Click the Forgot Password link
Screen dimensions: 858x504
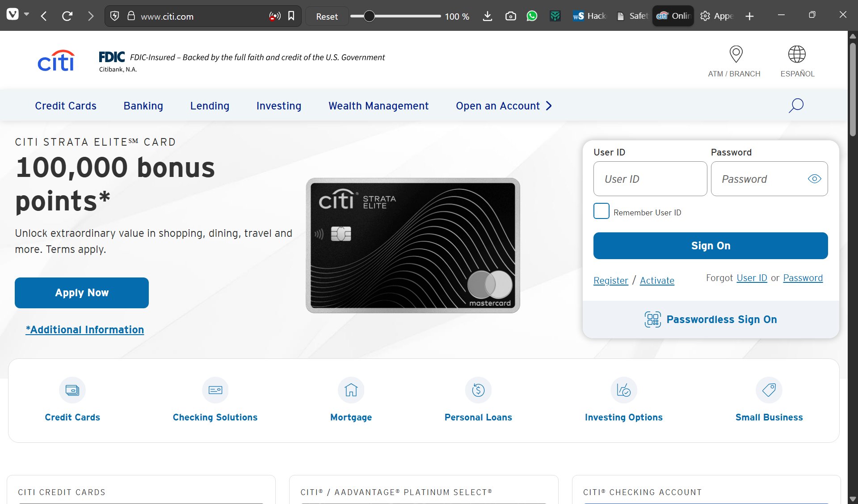[x=803, y=278]
